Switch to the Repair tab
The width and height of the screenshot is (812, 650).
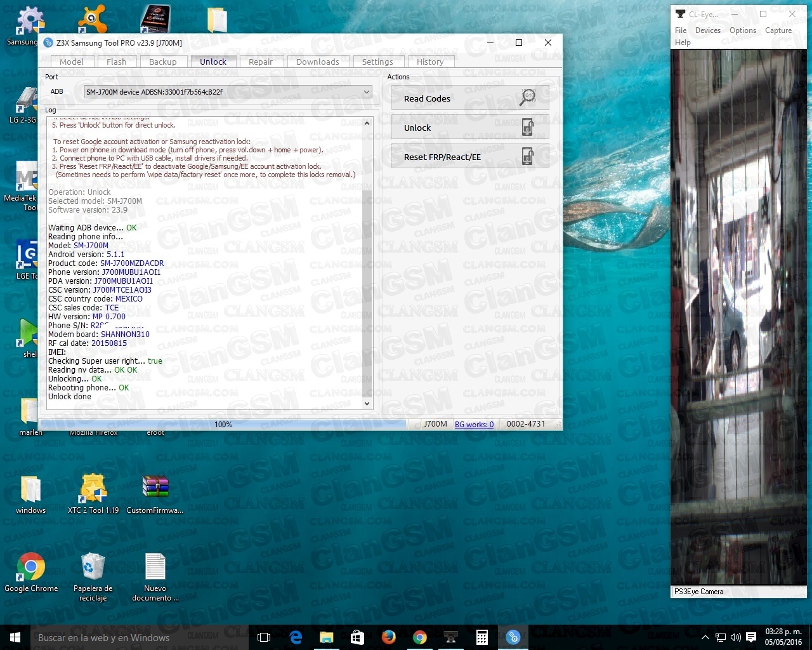[x=261, y=62]
